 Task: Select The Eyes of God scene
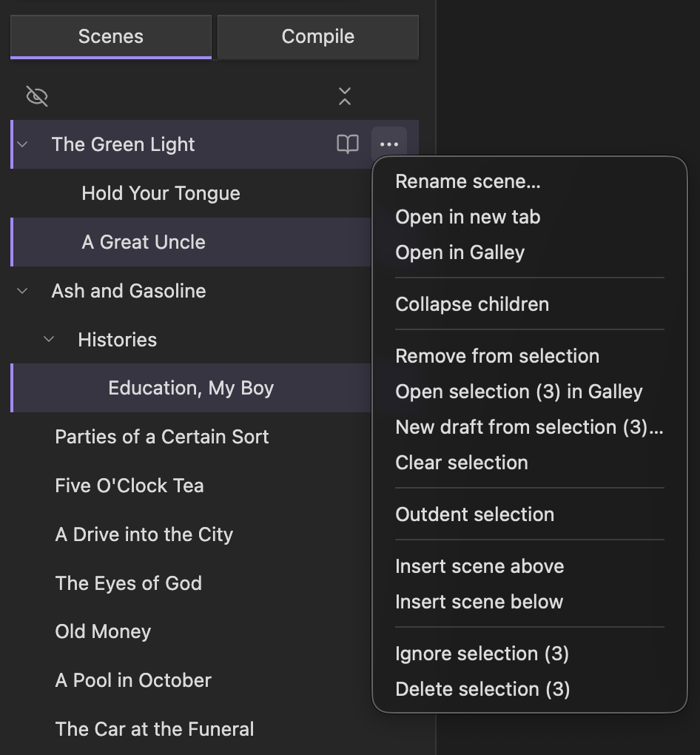point(129,583)
